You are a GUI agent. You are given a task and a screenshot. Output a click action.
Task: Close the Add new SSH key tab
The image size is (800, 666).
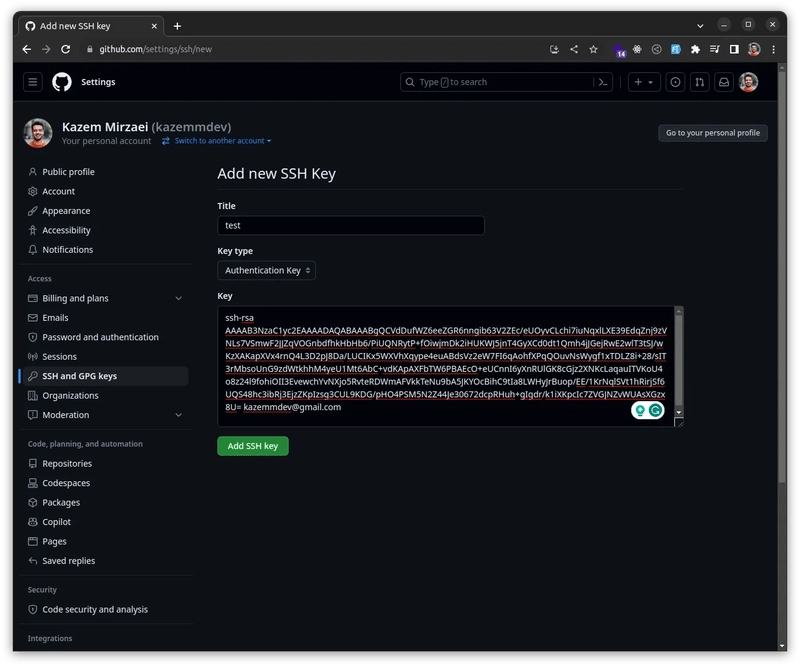click(x=154, y=26)
